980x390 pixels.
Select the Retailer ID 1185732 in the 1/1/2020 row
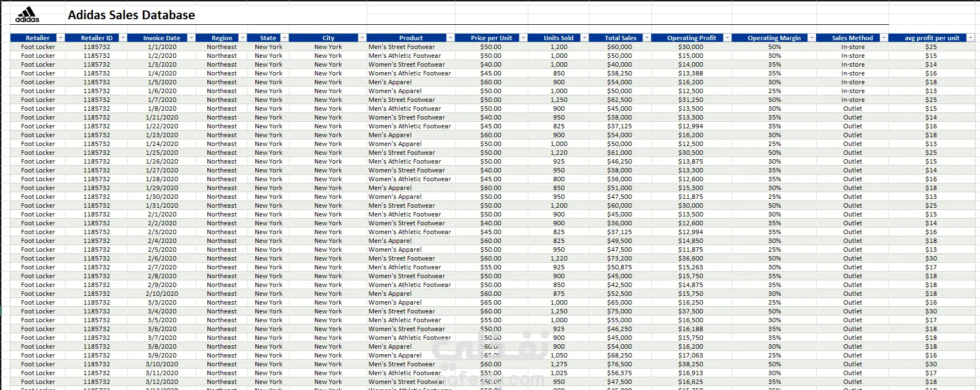(x=97, y=47)
